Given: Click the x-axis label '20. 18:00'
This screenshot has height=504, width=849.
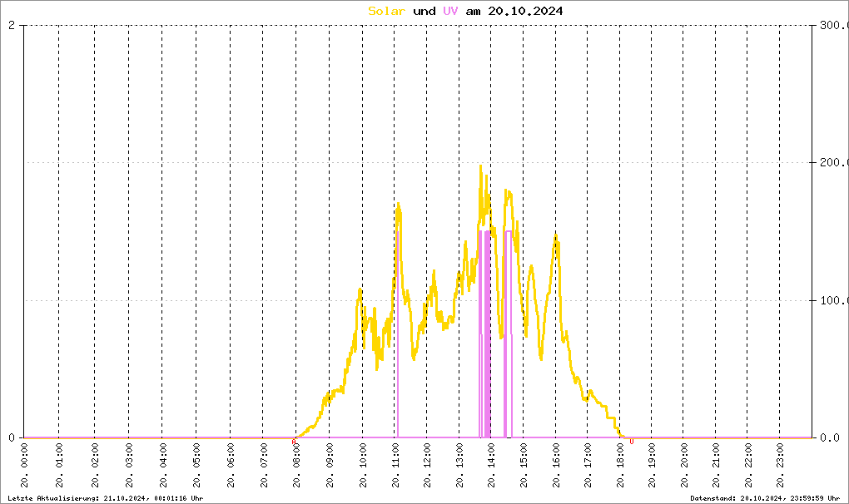Looking at the screenshot, I should point(620,466).
